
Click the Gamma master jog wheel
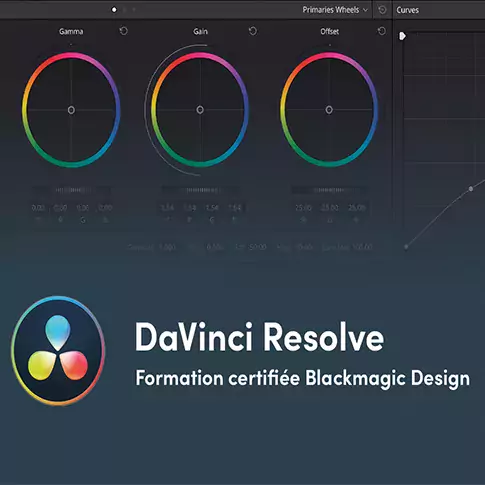71,190
